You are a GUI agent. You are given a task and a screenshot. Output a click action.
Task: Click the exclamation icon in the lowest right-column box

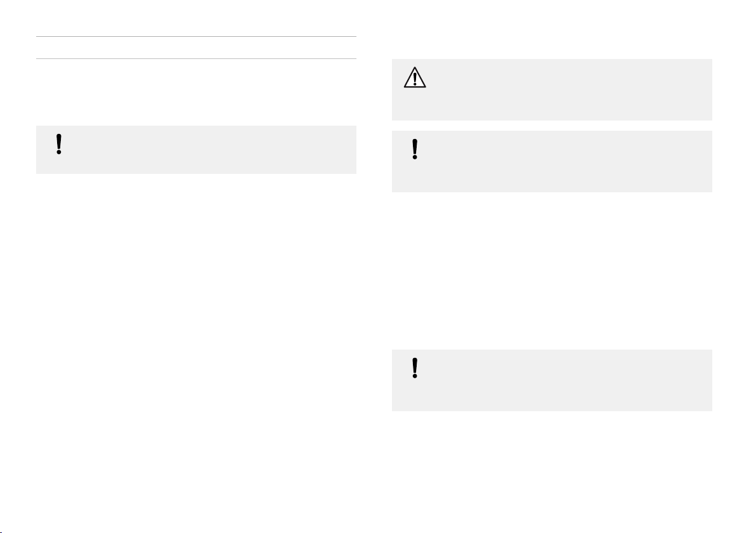point(415,368)
